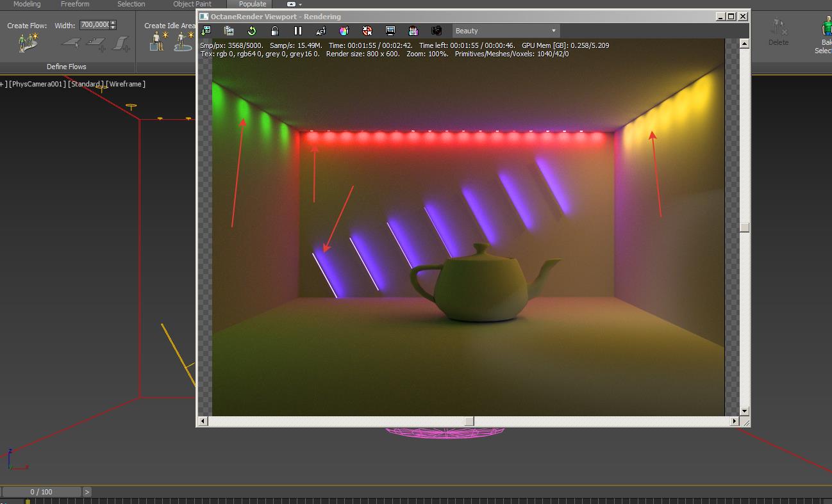Click the AF auto focus picker icon

pyautogui.click(x=321, y=31)
